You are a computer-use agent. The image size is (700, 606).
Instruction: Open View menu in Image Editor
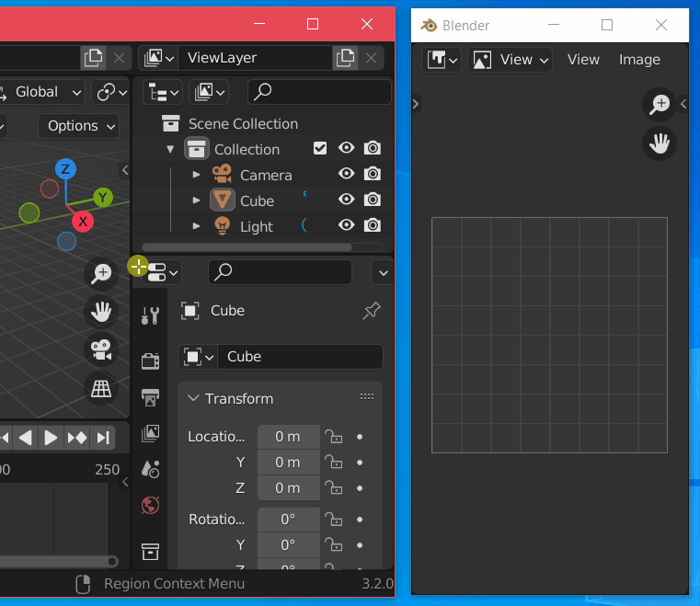tap(583, 60)
